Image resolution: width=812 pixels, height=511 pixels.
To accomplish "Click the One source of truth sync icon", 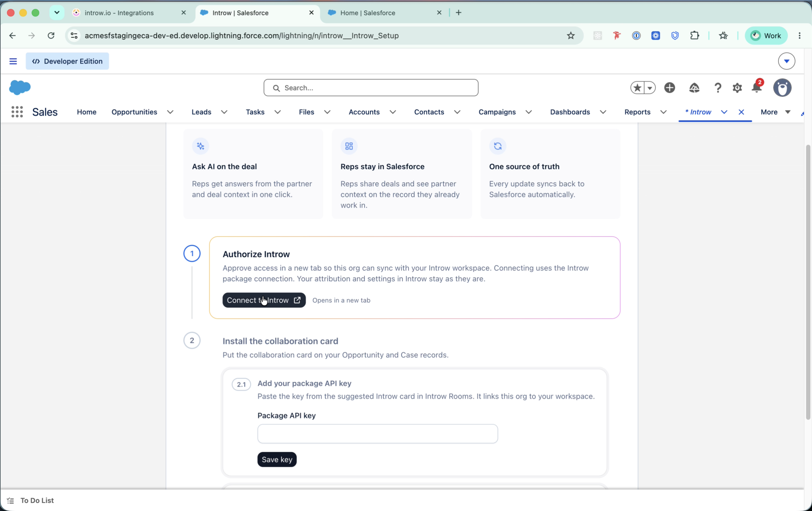I will click(x=497, y=146).
